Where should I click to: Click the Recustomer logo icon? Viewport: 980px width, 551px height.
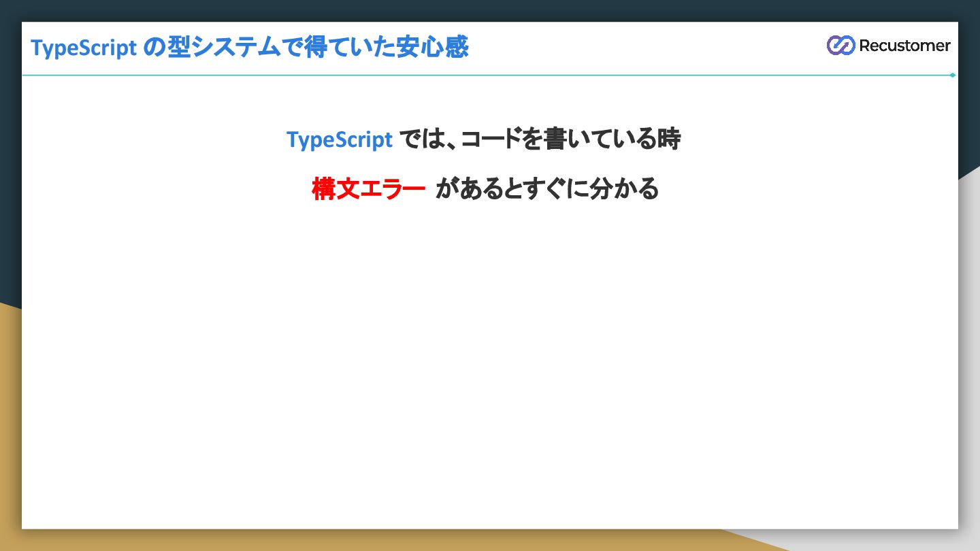pos(840,46)
